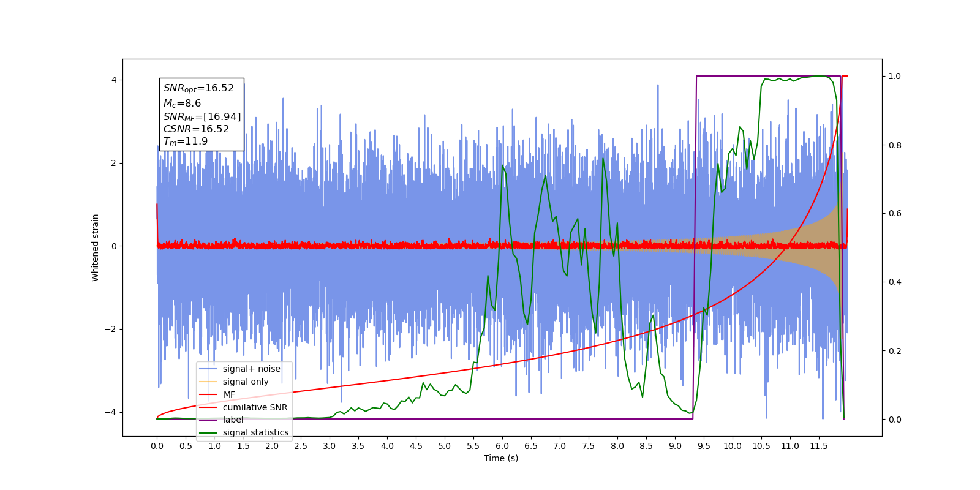Click the SNRMF=[16.94] annotation

[202, 116]
